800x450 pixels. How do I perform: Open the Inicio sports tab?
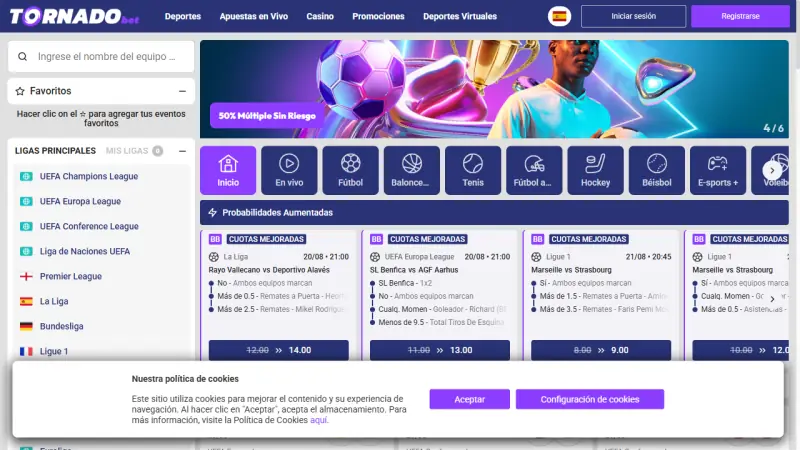228,170
